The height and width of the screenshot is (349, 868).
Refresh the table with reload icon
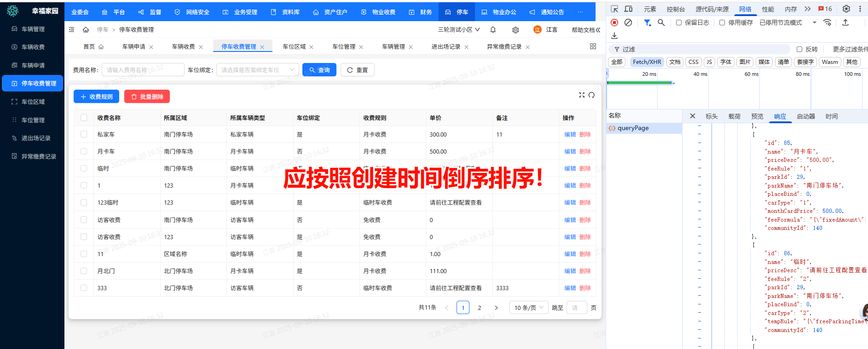tap(592, 95)
